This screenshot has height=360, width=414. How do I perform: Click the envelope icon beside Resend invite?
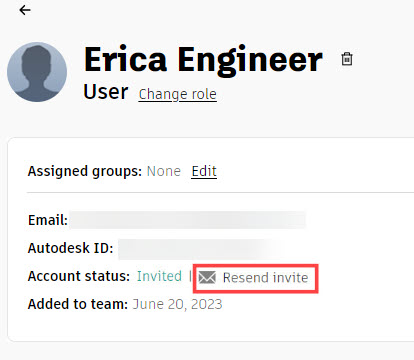click(207, 277)
